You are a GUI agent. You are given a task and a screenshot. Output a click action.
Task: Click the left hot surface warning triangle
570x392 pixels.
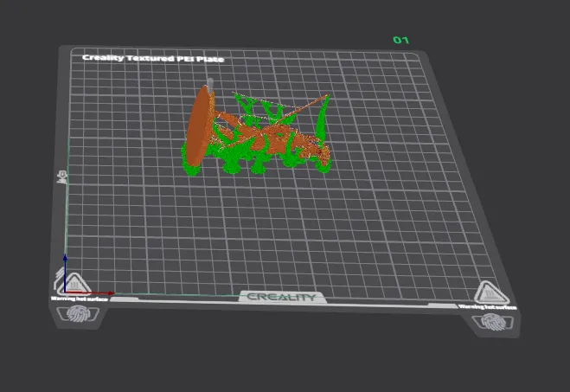(x=74, y=285)
